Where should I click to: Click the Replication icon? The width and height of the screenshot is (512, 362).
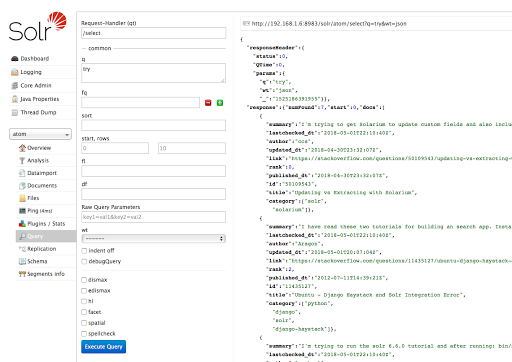point(22,249)
